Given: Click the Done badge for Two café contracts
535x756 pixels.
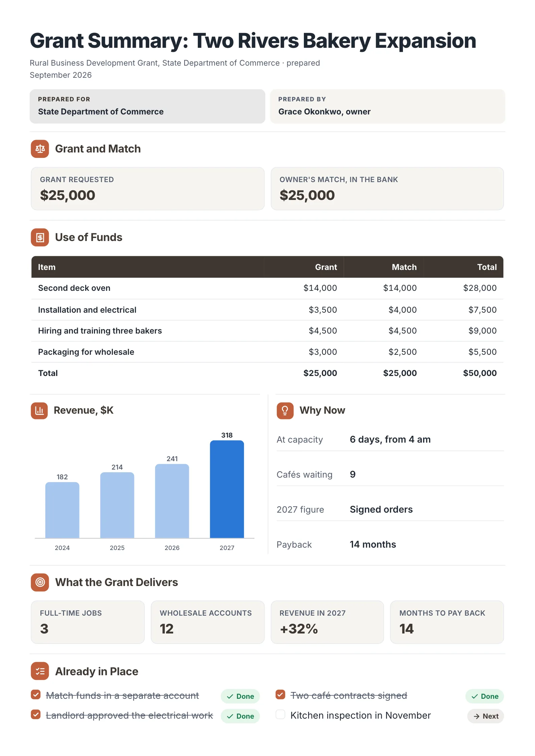Looking at the screenshot, I should (485, 696).
